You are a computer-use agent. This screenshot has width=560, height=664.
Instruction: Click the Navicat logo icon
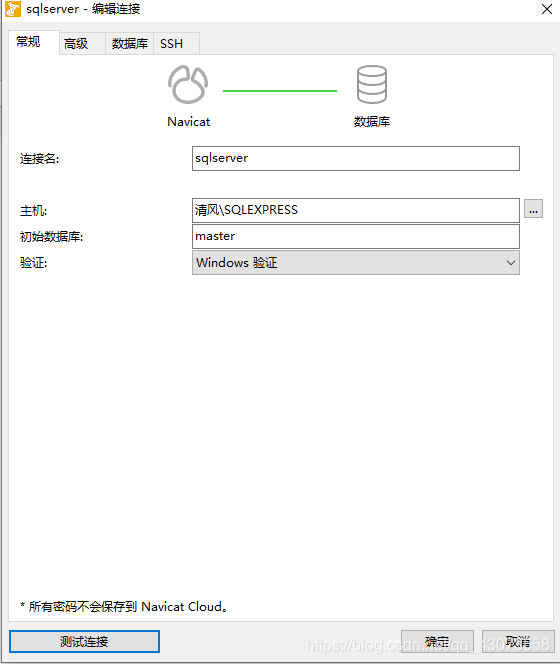point(188,84)
